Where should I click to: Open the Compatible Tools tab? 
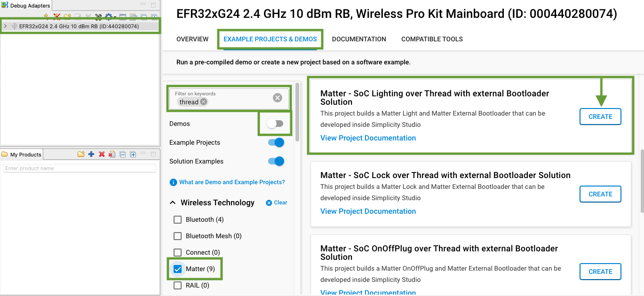[432, 39]
